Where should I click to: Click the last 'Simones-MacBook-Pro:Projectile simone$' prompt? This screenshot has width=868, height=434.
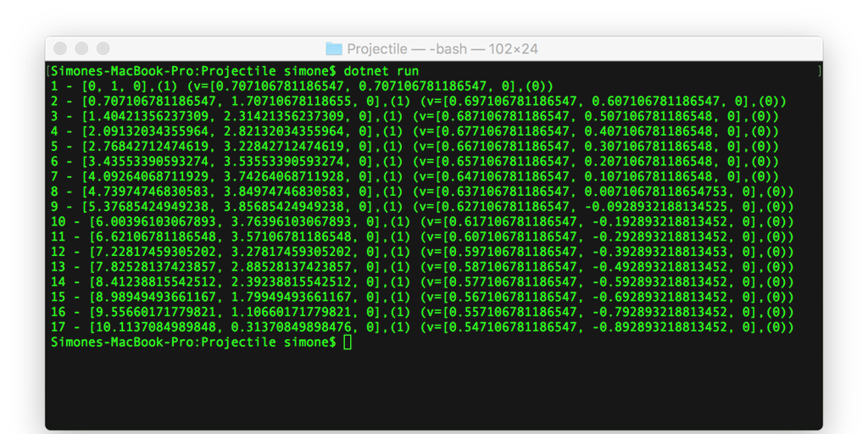(x=193, y=342)
